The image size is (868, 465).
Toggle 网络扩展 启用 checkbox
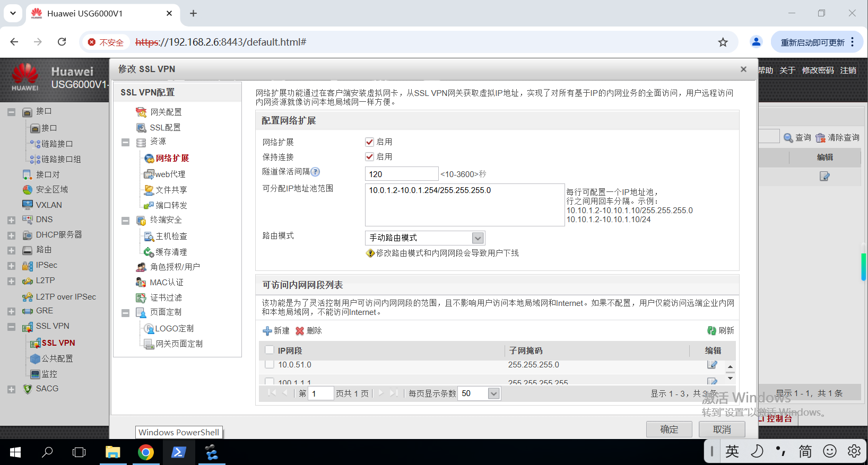[x=370, y=142]
